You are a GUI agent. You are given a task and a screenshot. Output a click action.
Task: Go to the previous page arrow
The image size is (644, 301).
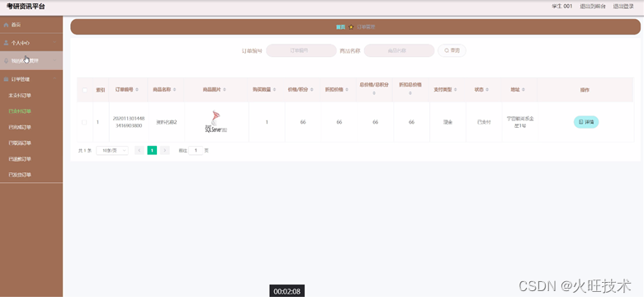pyautogui.click(x=140, y=150)
